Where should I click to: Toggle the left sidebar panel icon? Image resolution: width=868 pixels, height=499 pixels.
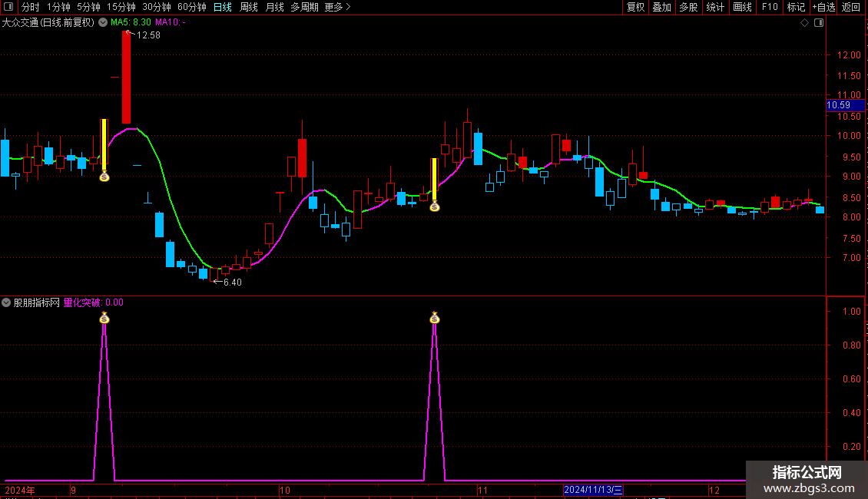[8, 7]
